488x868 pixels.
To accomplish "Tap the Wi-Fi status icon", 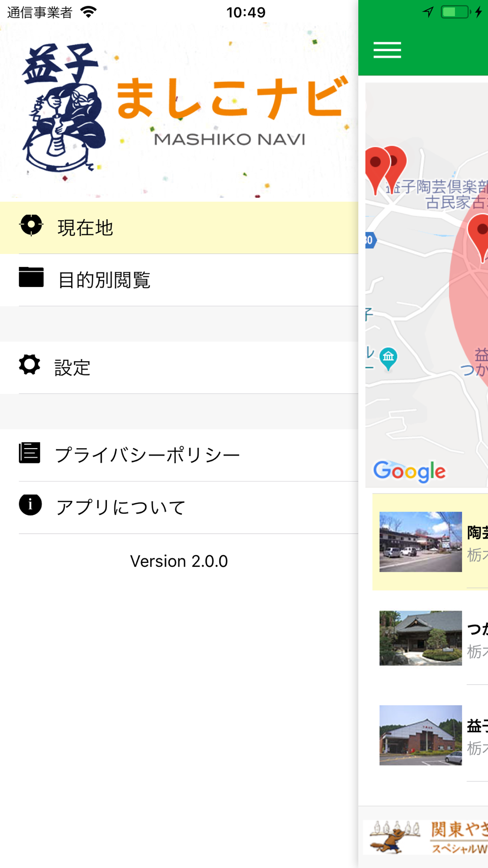I will tap(88, 12).
